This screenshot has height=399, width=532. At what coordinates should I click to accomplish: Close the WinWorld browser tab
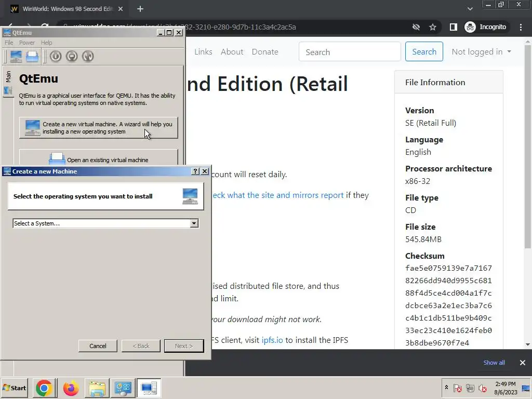click(x=121, y=9)
